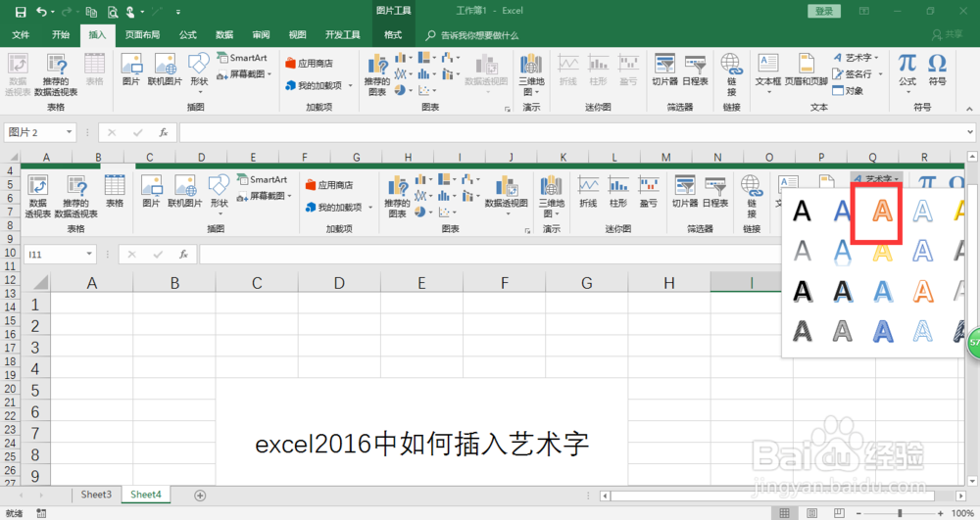Insert a 符号 Ω symbol
This screenshot has height=520, width=980.
click(937, 70)
